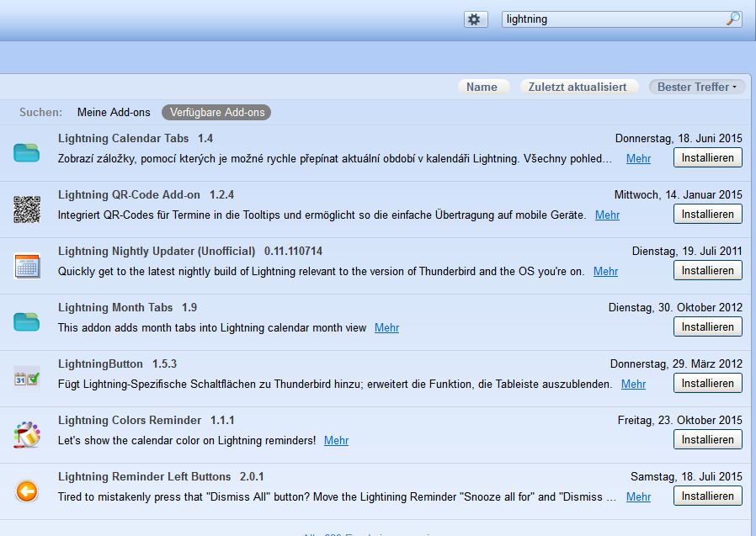Open Mehr link for Reminder Left Buttons
This screenshot has width=756, height=536.
[638, 497]
